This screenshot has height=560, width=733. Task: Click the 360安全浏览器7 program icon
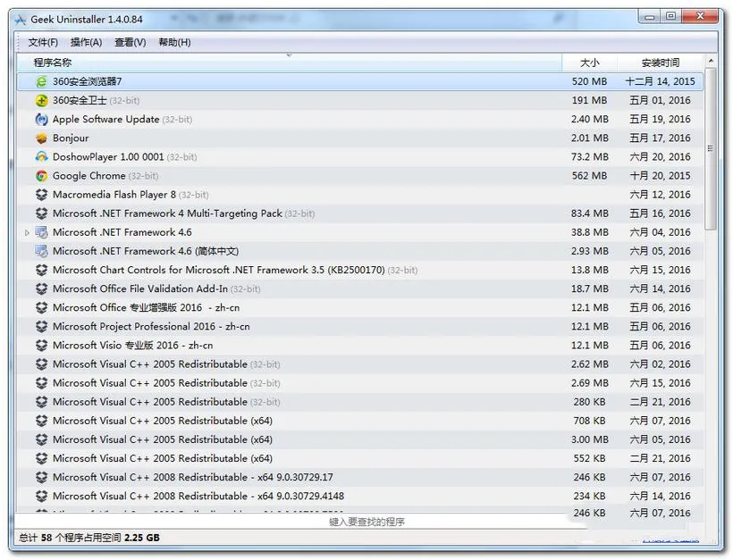point(42,82)
